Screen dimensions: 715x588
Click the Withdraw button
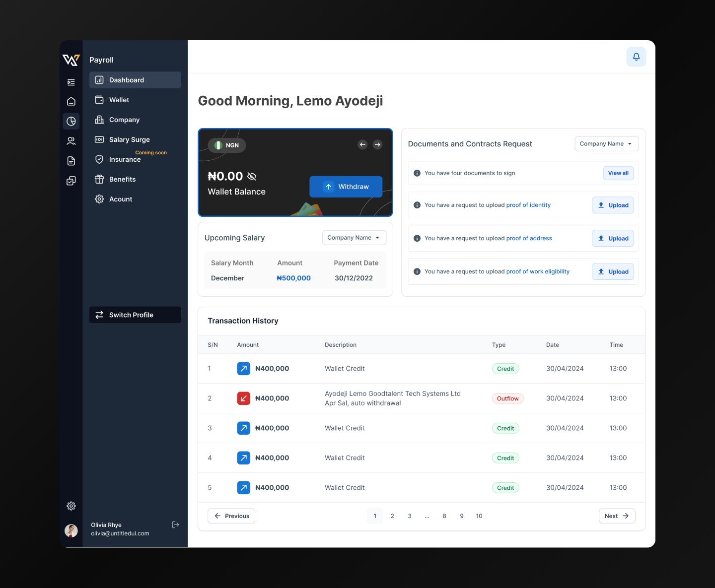[346, 187]
